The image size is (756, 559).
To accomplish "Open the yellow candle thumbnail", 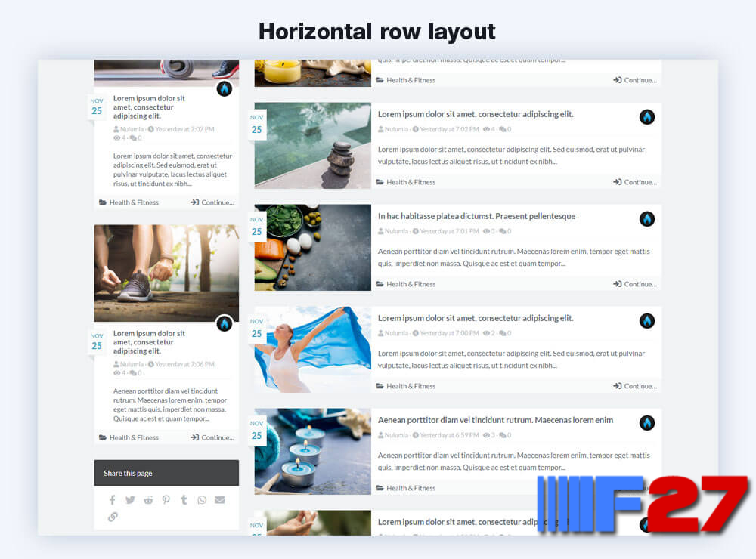I will (x=313, y=73).
